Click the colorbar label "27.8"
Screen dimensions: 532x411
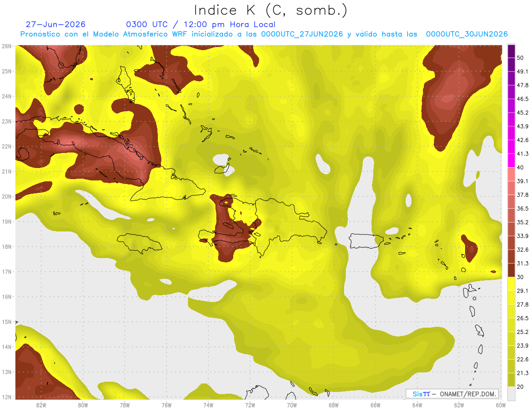523,305
